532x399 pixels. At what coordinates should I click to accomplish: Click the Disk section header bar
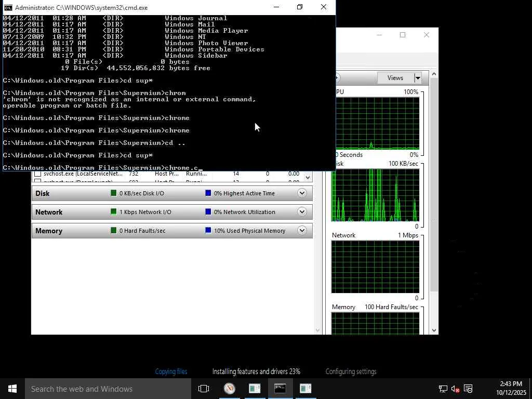[172, 193]
